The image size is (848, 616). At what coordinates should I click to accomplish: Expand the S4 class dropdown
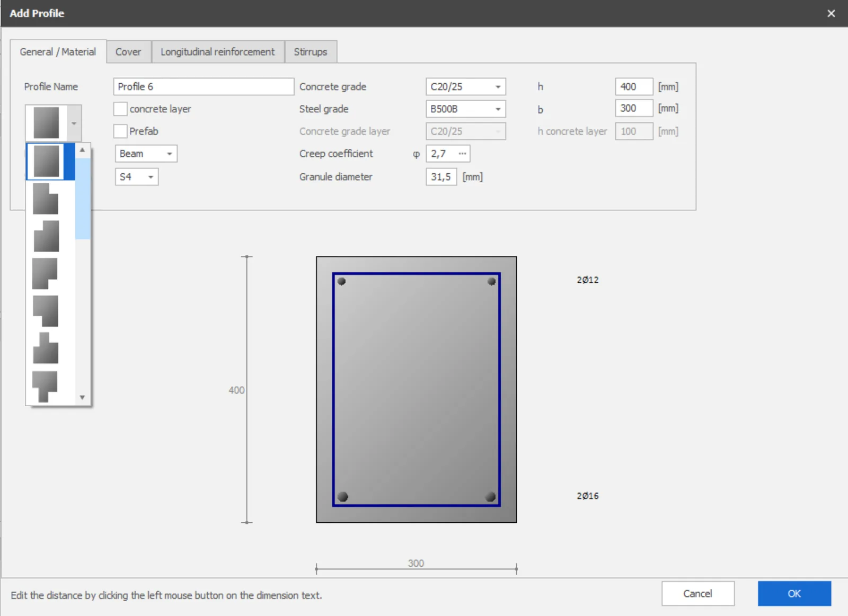(x=137, y=177)
